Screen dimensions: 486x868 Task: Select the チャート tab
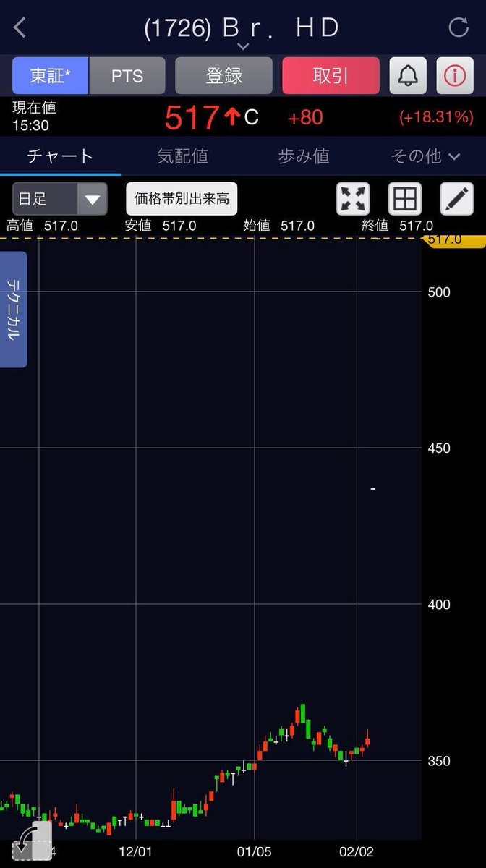pos(61,156)
